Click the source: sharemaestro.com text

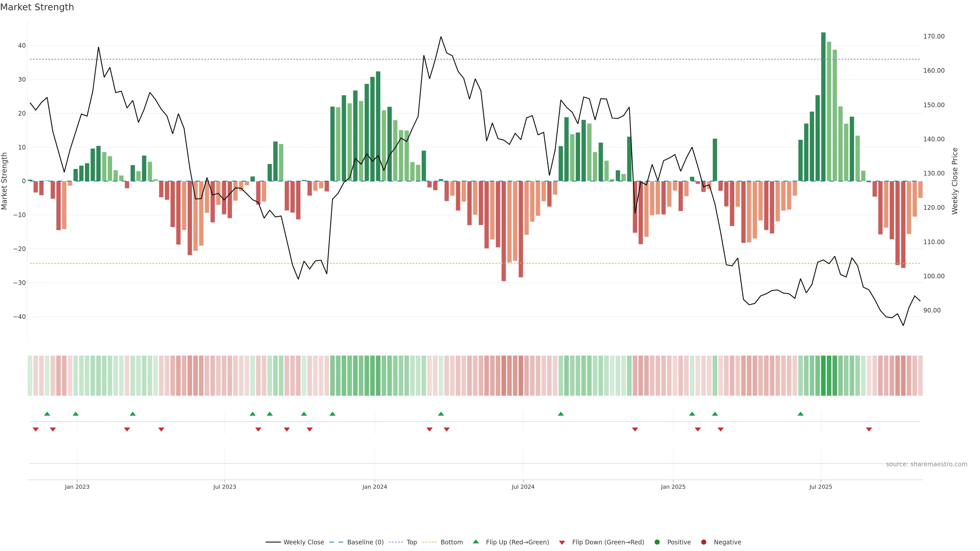(926, 464)
